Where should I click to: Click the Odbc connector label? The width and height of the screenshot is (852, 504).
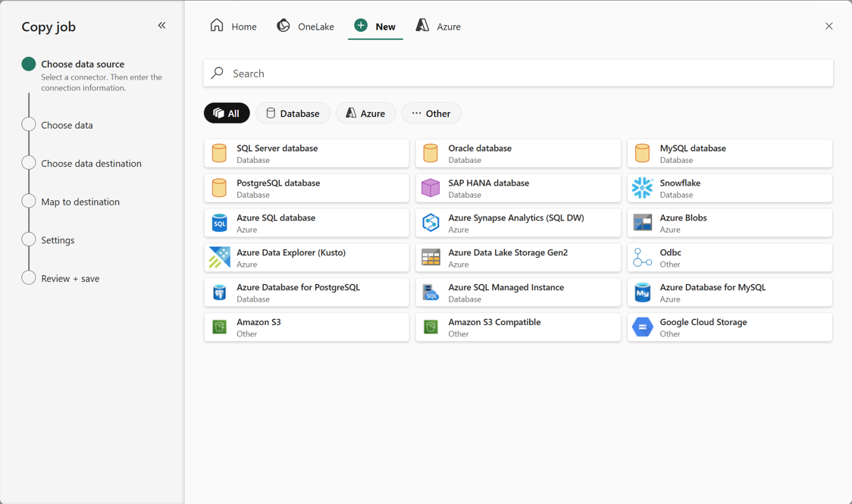coord(671,252)
